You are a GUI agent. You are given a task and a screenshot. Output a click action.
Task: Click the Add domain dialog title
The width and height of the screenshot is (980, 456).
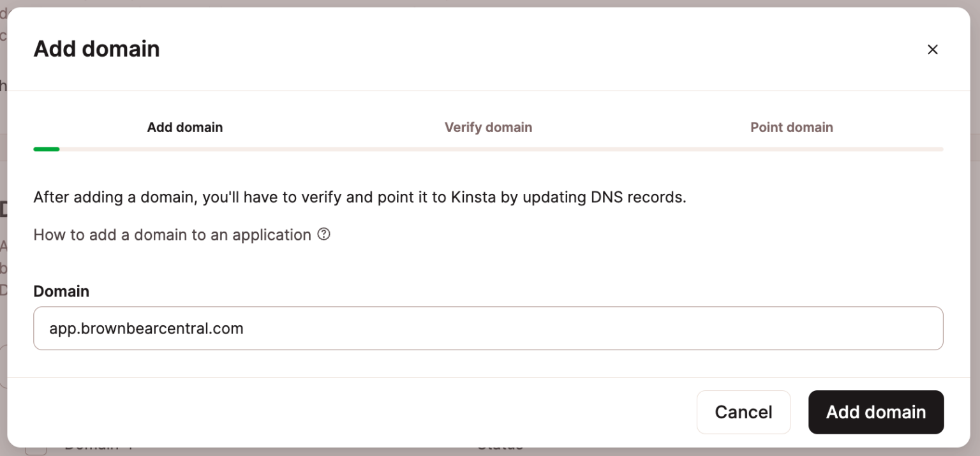[x=96, y=49]
